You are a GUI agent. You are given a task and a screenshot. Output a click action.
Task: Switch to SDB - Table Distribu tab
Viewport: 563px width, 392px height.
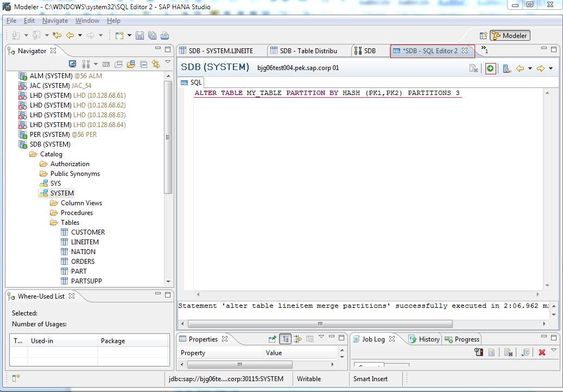click(x=308, y=51)
